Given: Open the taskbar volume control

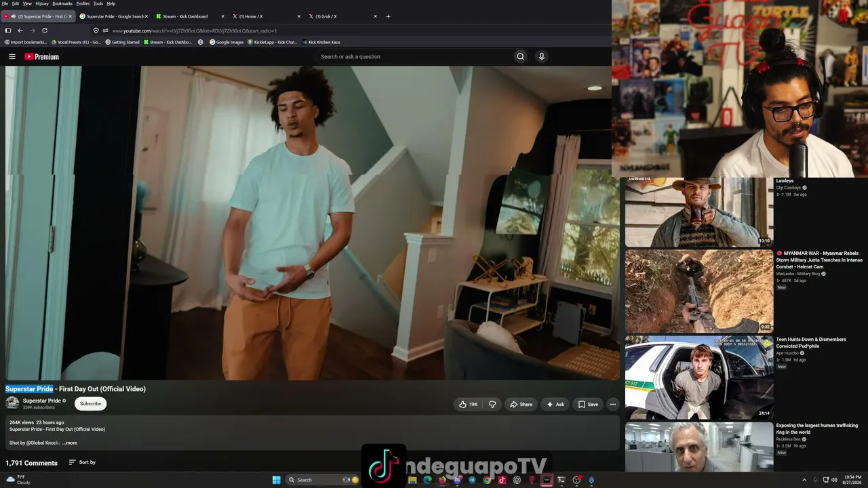Looking at the screenshot, I should click(x=834, y=480).
